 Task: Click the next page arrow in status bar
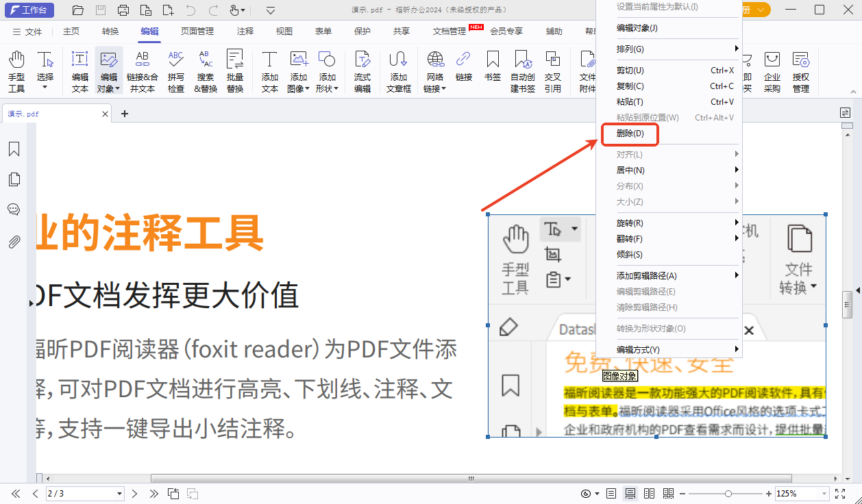pyautogui.click(x=134, y=492)
